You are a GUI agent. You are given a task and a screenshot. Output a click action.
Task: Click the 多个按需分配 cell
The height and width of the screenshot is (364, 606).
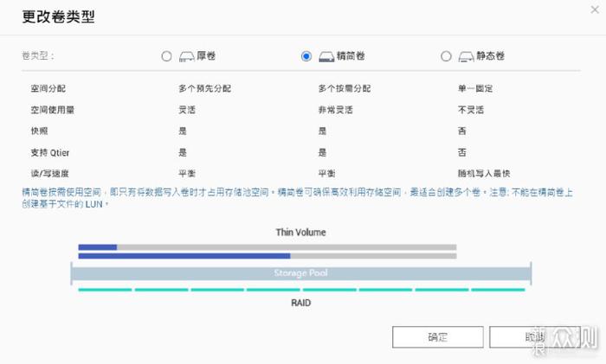(344, 88)
